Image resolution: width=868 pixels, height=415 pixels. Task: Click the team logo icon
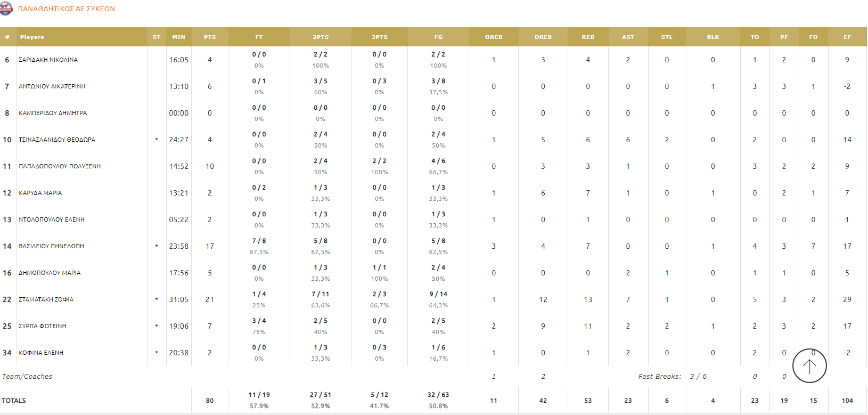[6, 9]
